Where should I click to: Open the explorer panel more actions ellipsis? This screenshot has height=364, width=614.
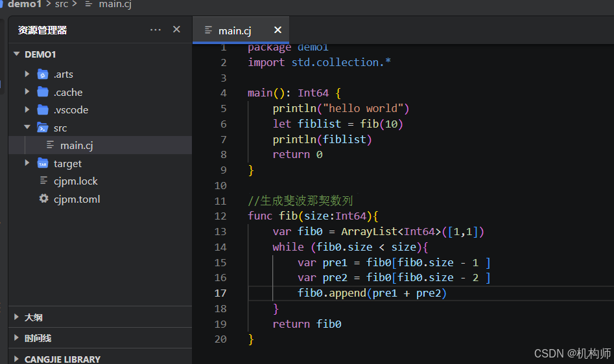coord(156,30)
